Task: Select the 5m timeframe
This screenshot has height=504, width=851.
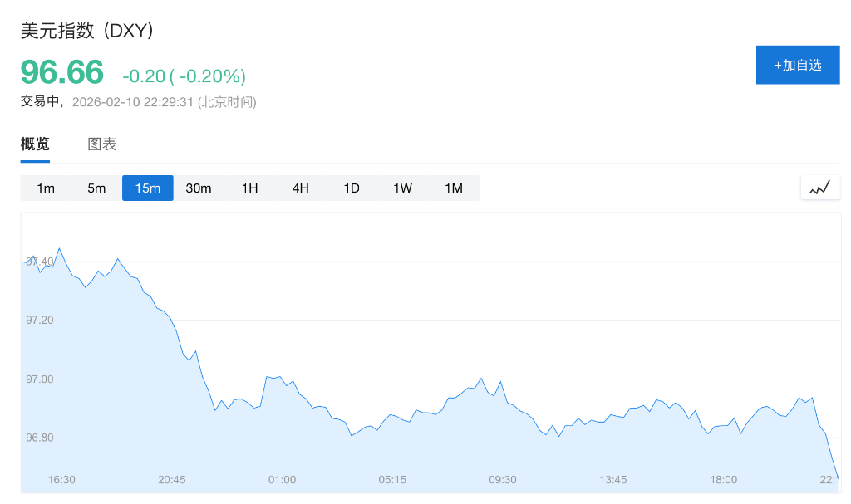Action: (96, 188)
